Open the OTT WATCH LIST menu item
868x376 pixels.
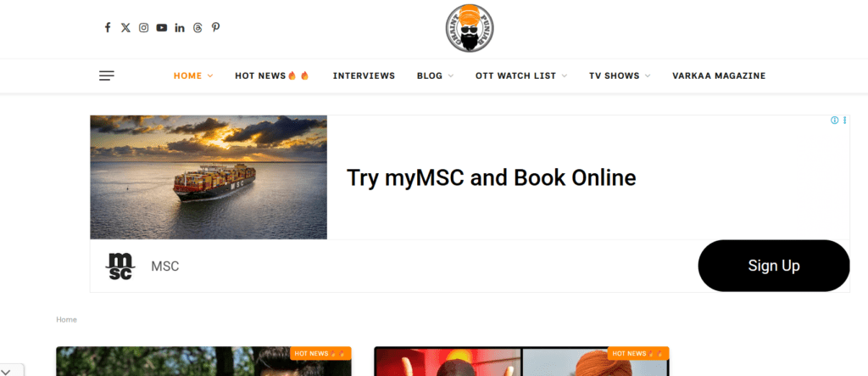click(x=515, y=76)
